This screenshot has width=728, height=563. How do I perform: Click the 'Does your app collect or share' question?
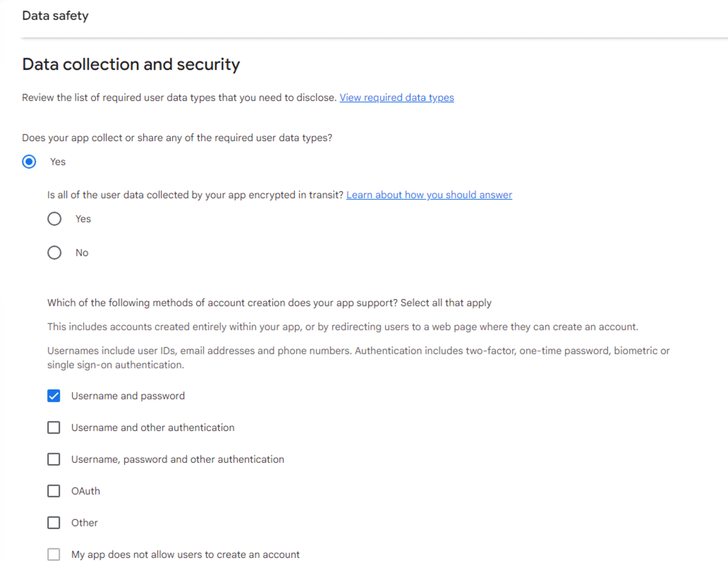click(177, 138)
